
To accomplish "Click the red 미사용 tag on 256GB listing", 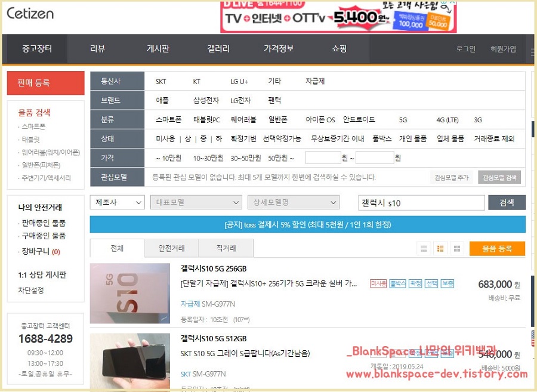I will pos(378,283).
